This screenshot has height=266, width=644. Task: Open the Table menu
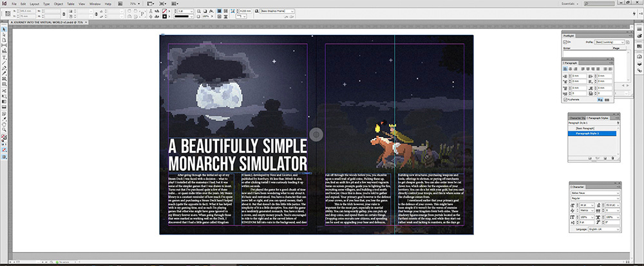pos(71,4)
